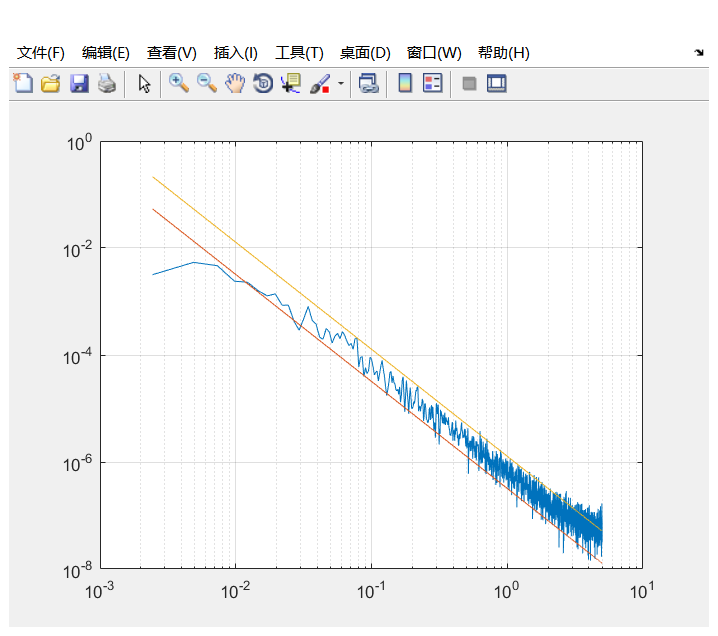Save the figure using the floppy disk icon
The width and height of the screenshot is (718, 636).
(79, 84)
